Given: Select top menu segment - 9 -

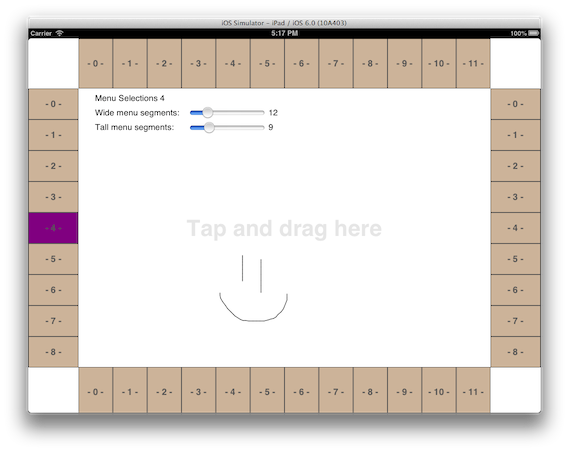Looking at the screenshot, I should pos(404,63).
